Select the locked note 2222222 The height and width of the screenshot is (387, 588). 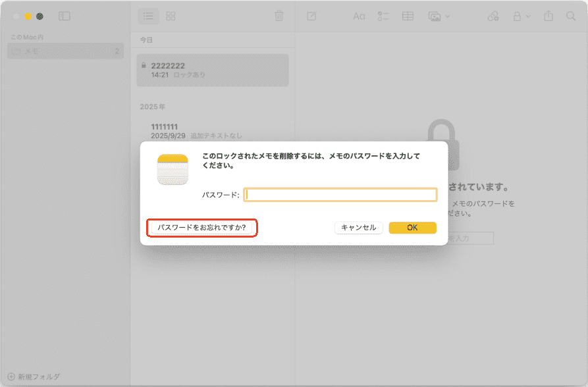tap(213, 70)
